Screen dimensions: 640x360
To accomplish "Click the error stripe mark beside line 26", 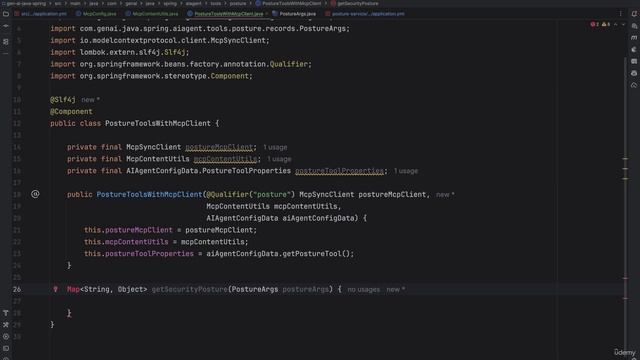I will (x=625, y=278).
